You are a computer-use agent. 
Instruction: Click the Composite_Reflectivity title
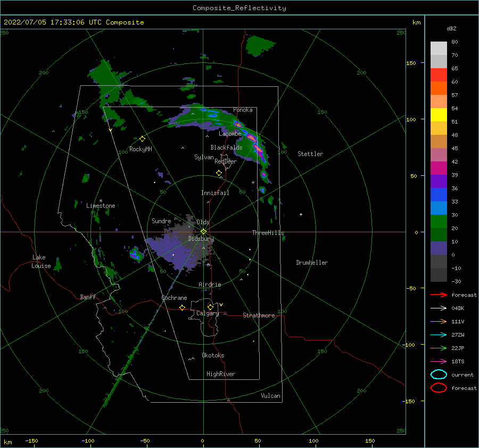[x=240, y=8]
